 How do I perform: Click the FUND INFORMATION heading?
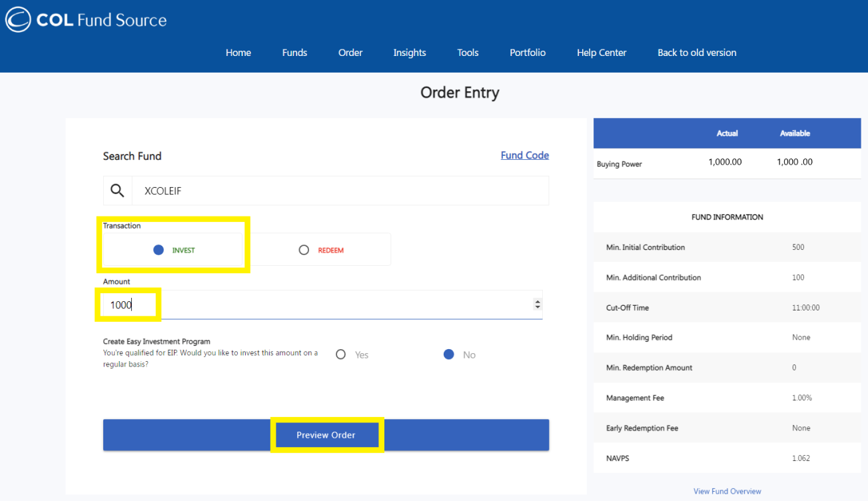coord(727,217)
